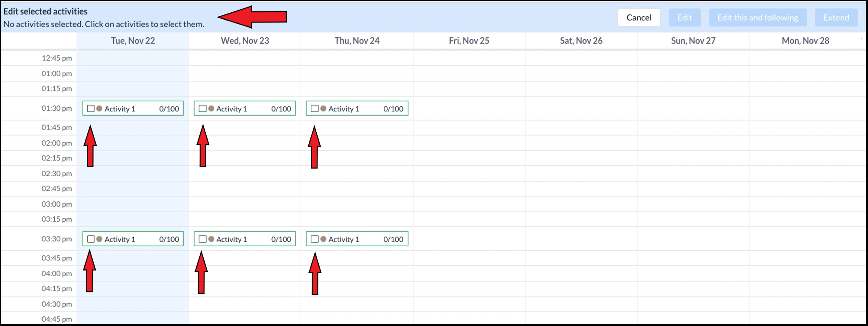Viewport: 868px width, 326px height.
Task: Click the status dot on Thursday's 3:30 pm activity
Action: pyautogui.click(x=323, y=239)
